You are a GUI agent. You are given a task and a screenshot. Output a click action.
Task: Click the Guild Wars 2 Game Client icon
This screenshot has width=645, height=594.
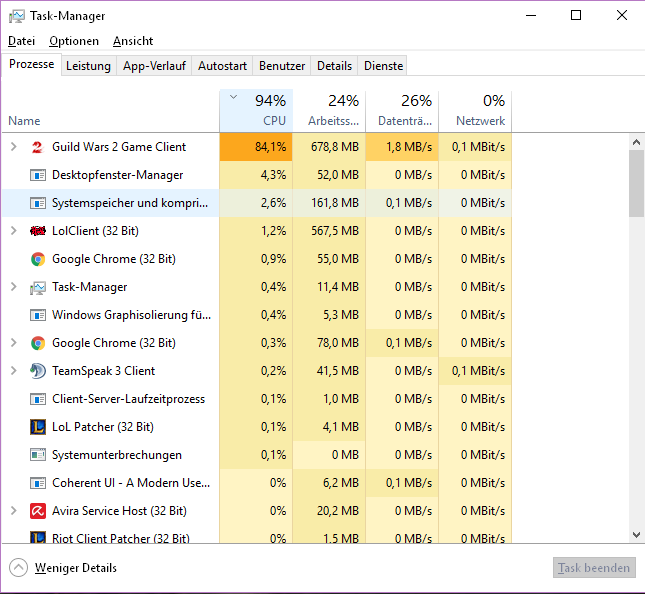tap(38, 147)
